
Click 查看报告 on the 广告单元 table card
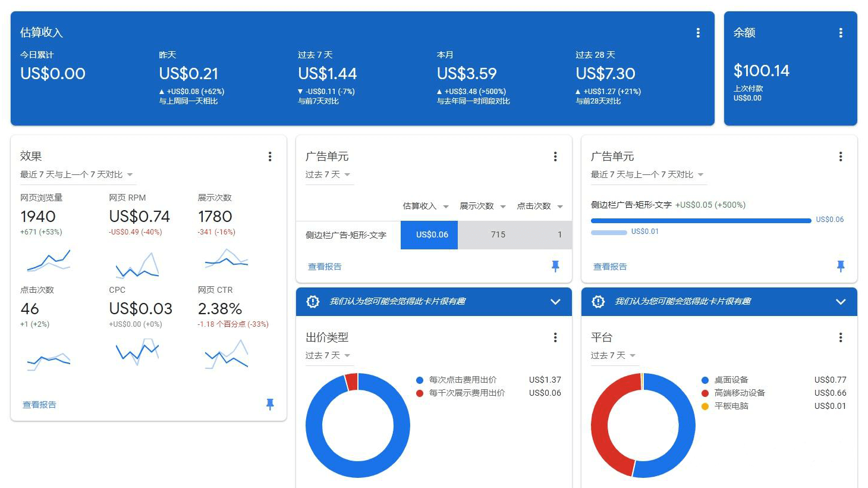coord(324,267)
